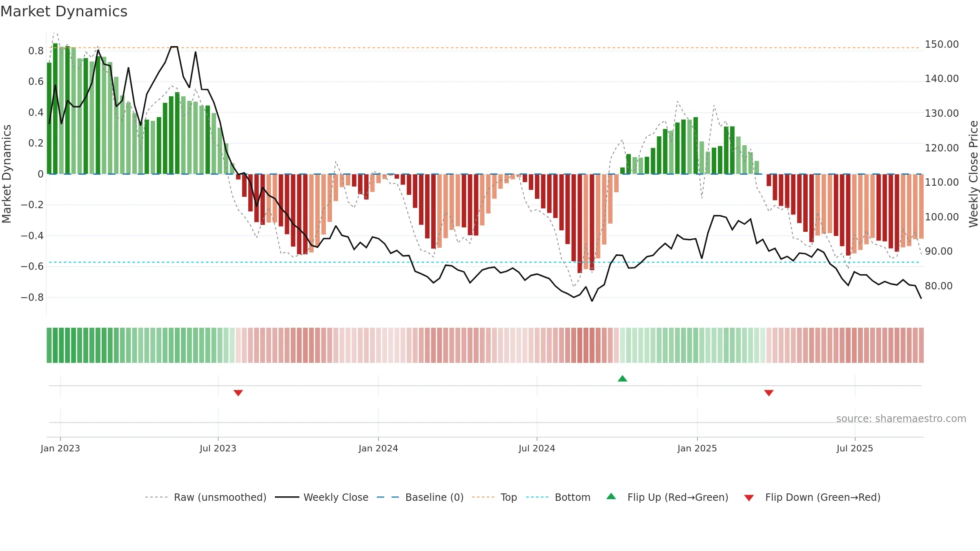
Task: Toggle the Flip Down (Green→Red) legend entry
Action: [812, 497]
